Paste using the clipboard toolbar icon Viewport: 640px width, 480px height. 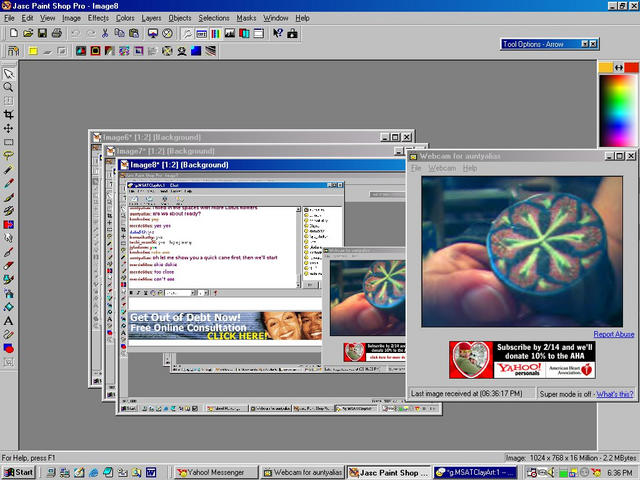tap(134, 33)
